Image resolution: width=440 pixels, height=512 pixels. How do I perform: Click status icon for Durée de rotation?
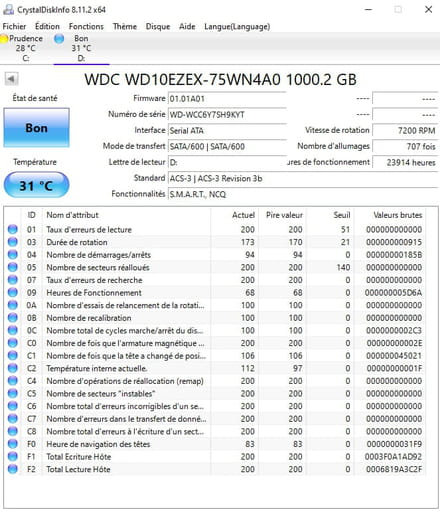point(12,242)
